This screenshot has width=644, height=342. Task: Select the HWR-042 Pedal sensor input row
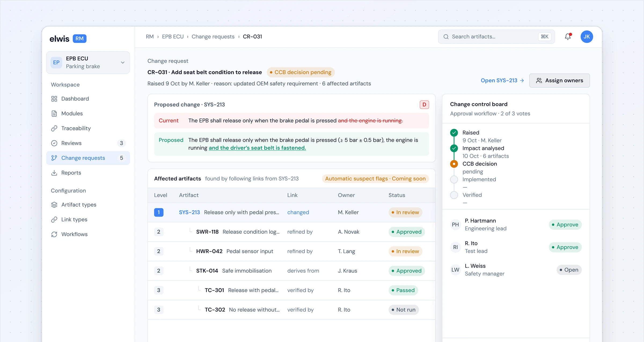click(291, 251)
